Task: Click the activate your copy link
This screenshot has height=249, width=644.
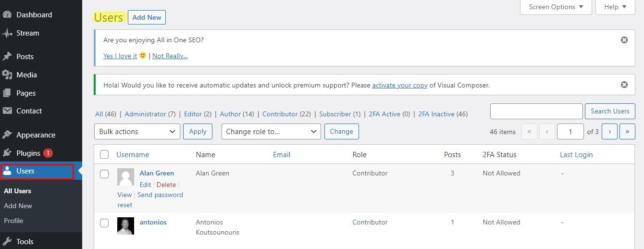Action: coord(399,85)
